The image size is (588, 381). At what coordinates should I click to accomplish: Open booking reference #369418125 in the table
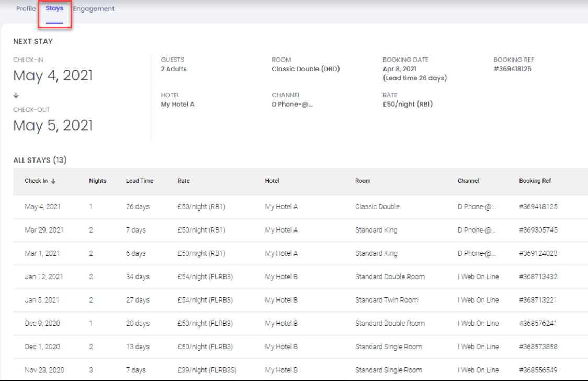click(538, 206)
